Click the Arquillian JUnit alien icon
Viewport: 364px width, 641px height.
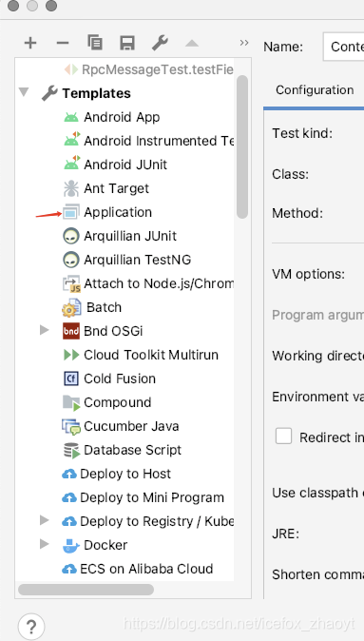click(x=71, y=236)
